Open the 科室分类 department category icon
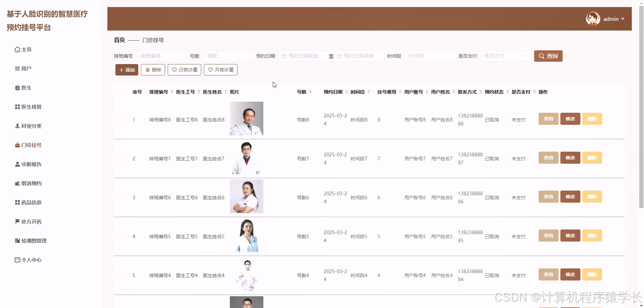Screen dimensions: 644x308 [x=17, y=126]
